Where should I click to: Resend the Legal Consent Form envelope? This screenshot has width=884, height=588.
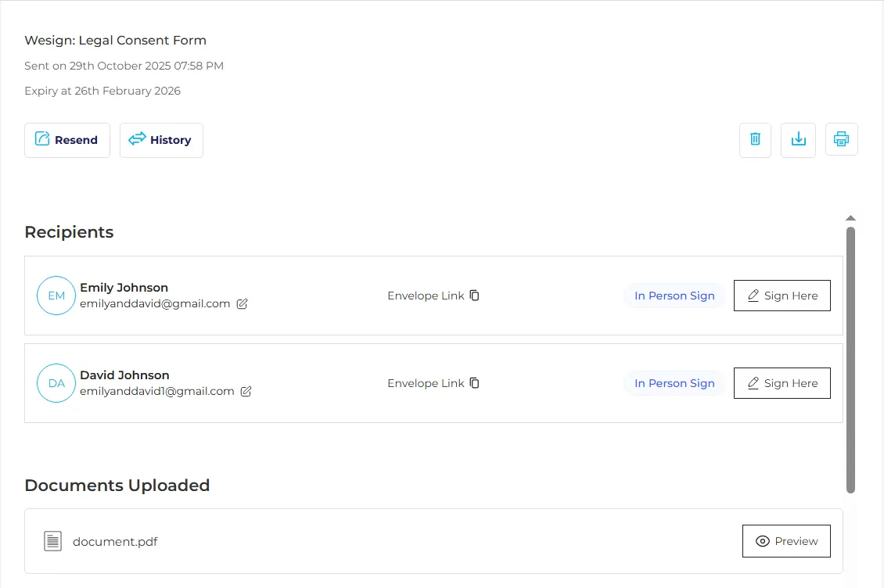tap(67, 140)
